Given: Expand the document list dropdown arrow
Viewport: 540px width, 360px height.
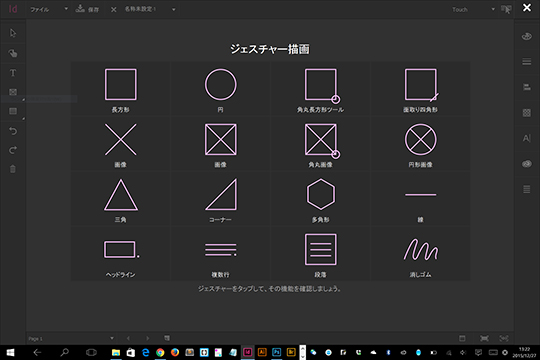Looking at the screenshot, I should pos(174,9).
